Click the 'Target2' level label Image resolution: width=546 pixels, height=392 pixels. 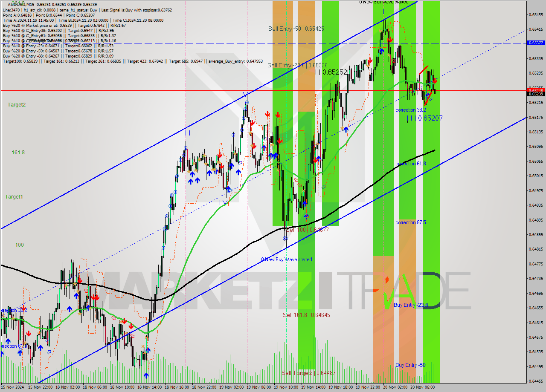[x=16, y=104]
